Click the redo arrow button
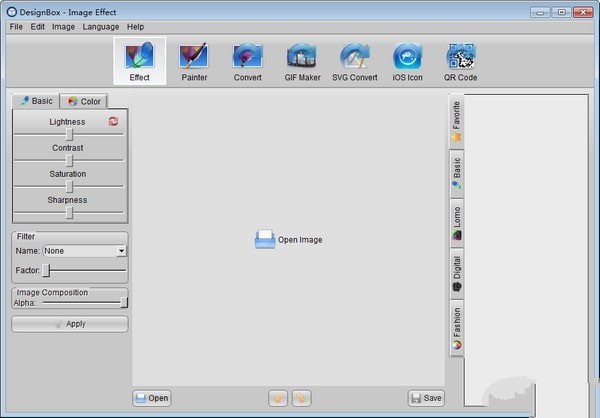 (x=302, y=398)
